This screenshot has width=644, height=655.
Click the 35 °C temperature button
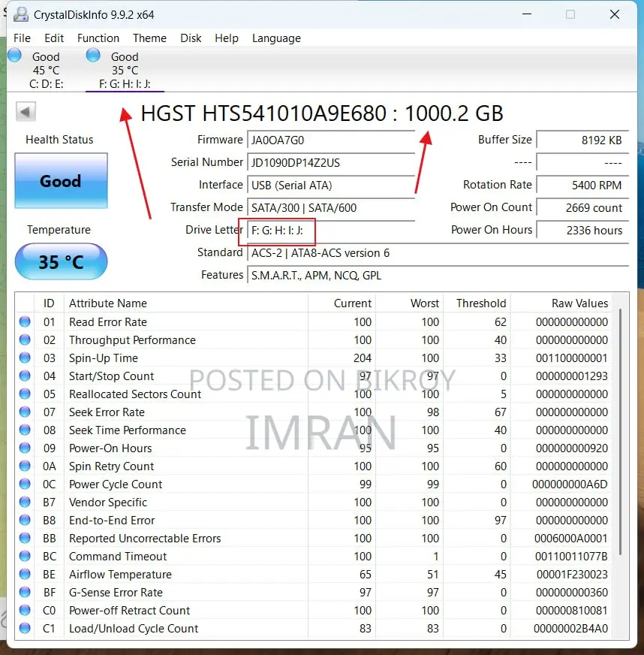coord(61,261)
